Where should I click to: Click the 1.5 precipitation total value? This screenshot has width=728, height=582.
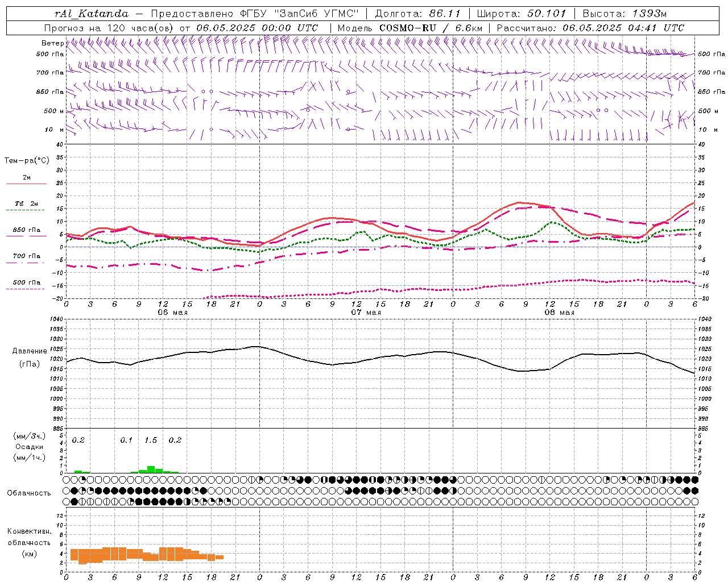[151, 440]
